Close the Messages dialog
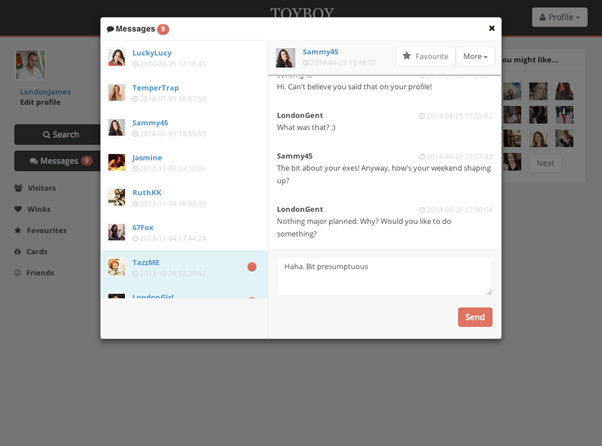The width and height of the screenshot is (602, 446). pos(491,28)
